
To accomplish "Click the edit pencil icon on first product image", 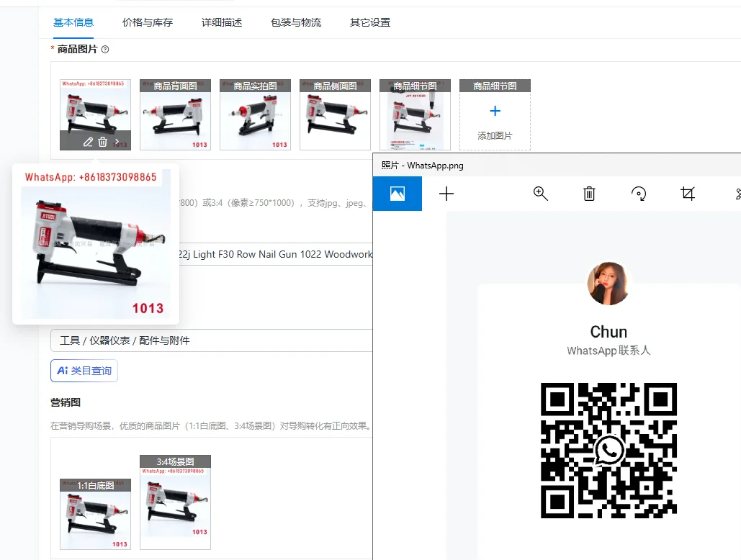I will pyautogui.click(x=88, y=142).
